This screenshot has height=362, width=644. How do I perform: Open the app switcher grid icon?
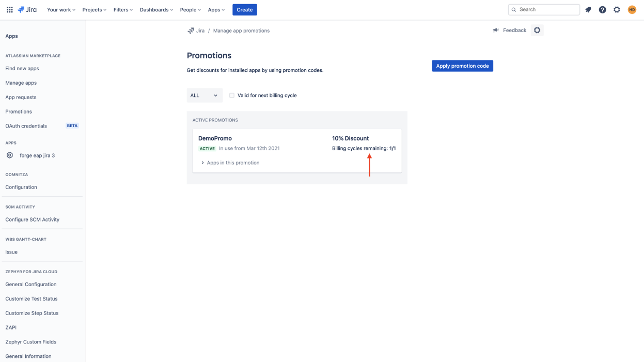click(x=9, y=10)
